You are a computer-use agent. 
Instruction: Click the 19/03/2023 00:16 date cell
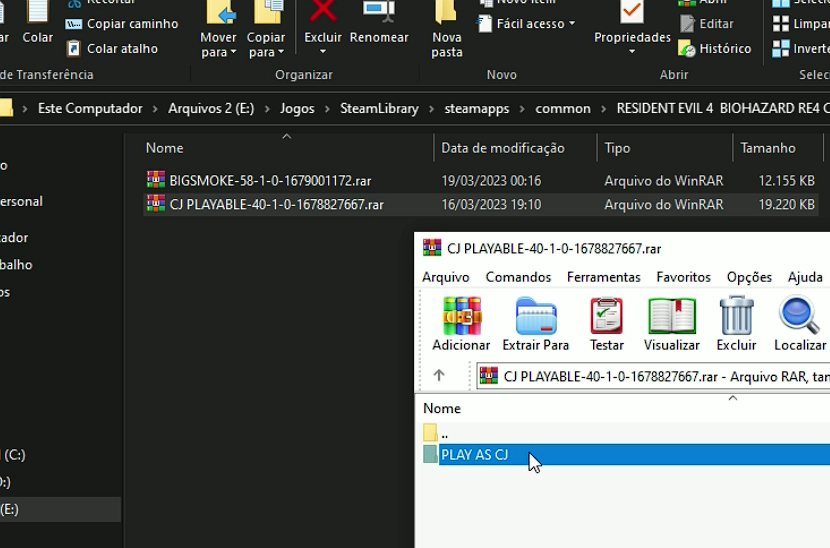491,181
